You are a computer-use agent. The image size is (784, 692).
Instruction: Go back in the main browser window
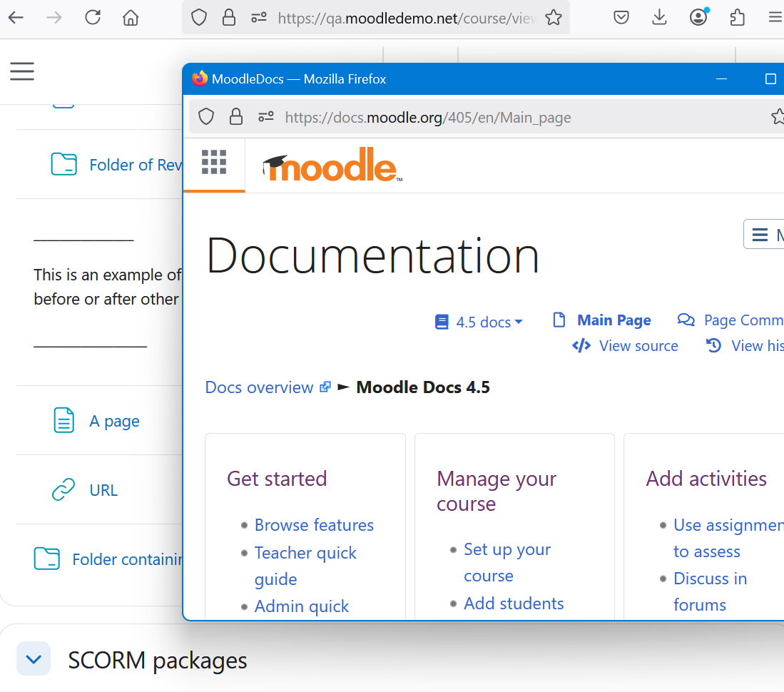16,18
